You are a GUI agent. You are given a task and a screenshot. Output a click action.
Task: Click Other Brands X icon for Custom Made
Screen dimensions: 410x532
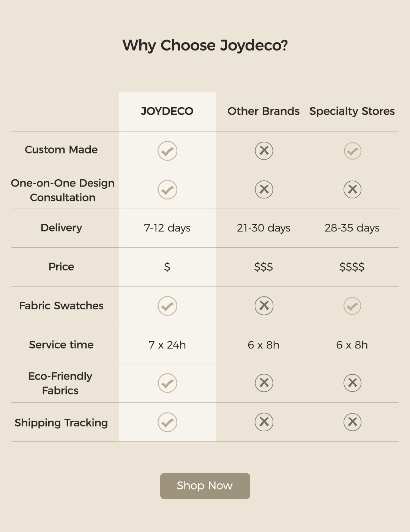pyautogui.click(x=264, y=151)
